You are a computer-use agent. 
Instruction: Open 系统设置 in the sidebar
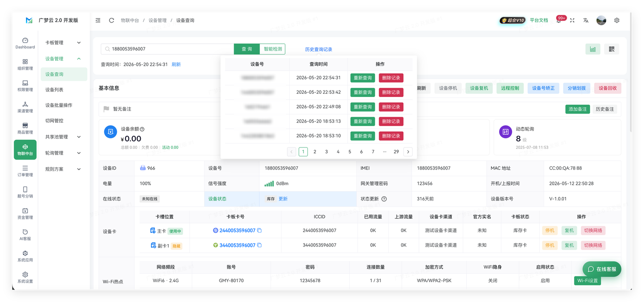coord(25,277)
